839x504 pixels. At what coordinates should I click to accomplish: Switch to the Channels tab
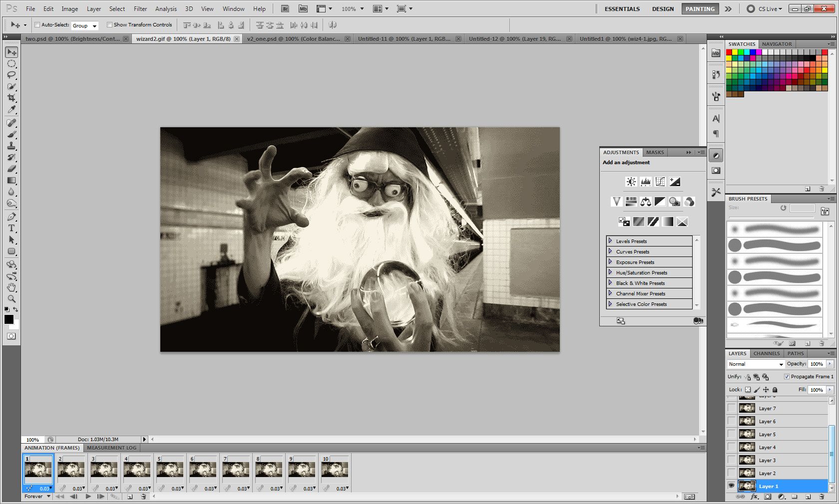point(766,353)
